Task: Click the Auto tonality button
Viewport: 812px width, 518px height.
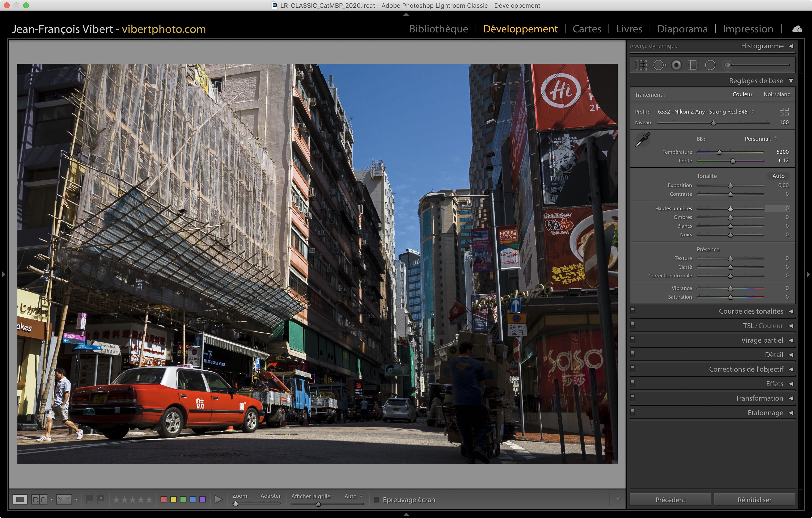Action: click(x=778, y=176)
